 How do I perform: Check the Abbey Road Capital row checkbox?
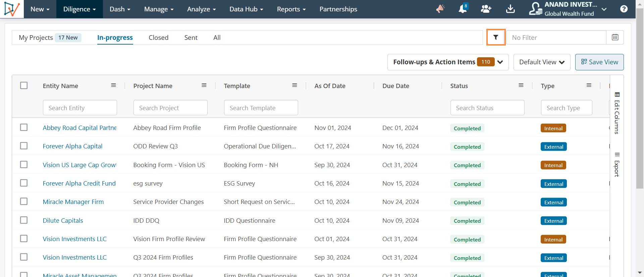coord(24,127)
